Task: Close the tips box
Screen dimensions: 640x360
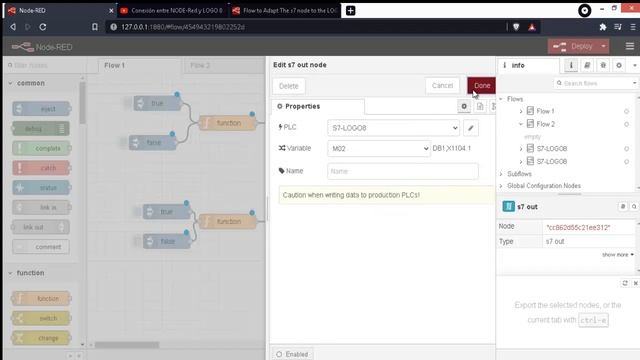Action: (x=636, y=283)
